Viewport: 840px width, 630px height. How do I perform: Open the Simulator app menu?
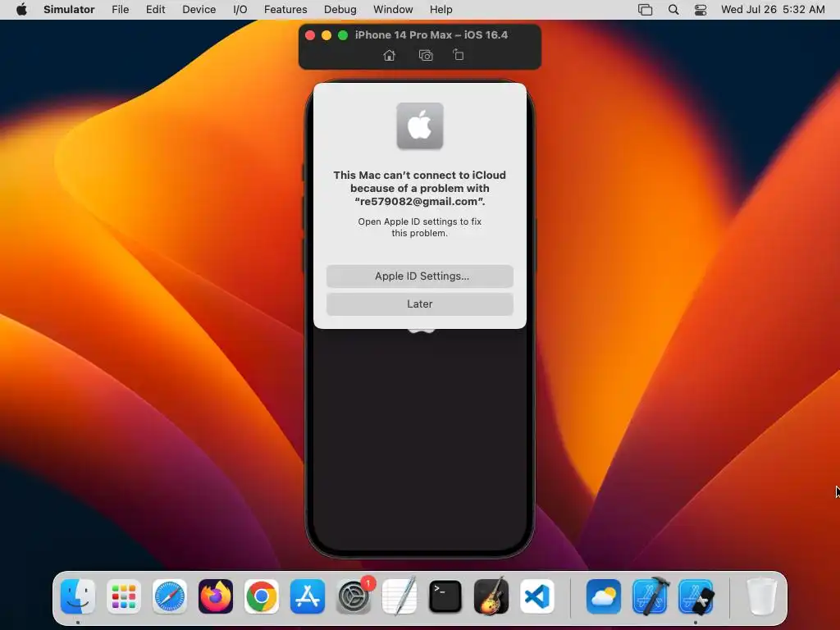(x=69, y=10)
